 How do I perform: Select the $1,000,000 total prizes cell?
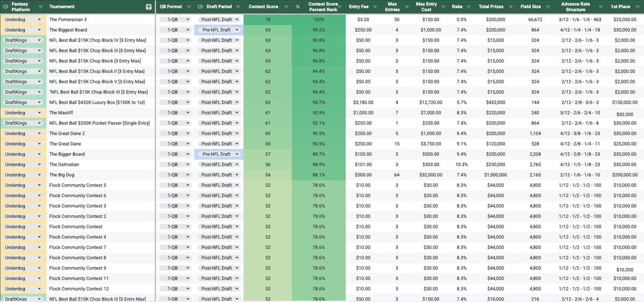pos(495,175)
